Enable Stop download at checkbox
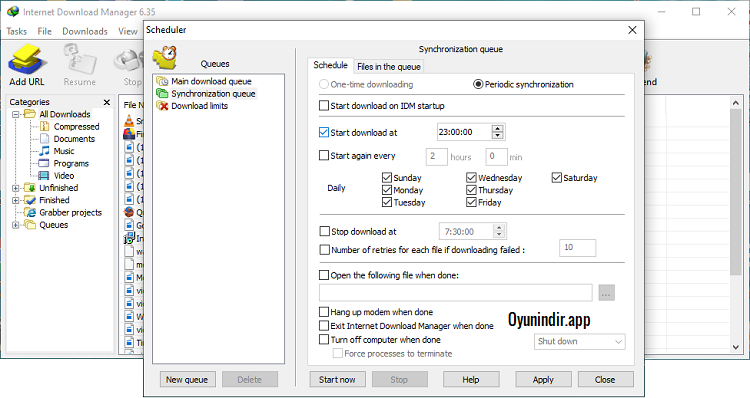750x398 pixels. coord(324,232)
